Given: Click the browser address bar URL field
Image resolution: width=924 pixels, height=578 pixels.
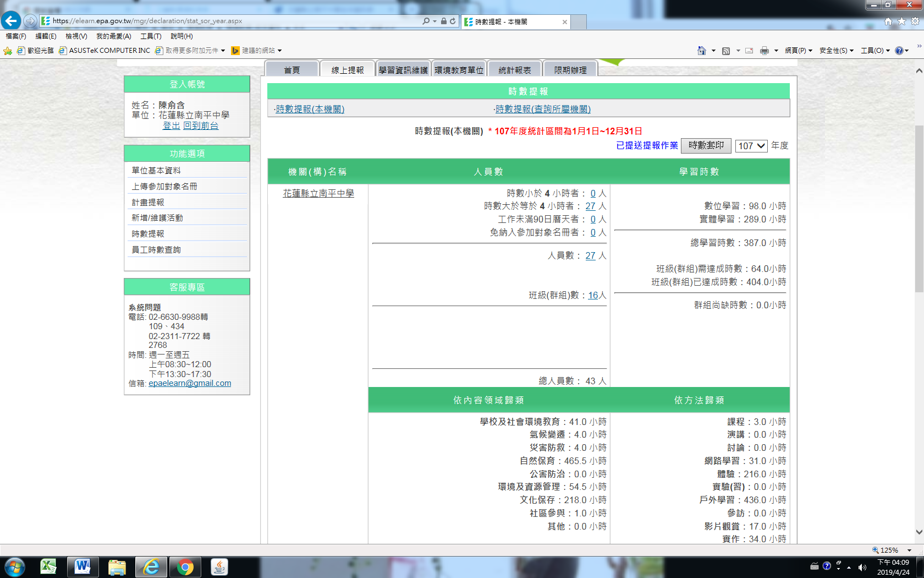Looking at the screenshot, I should 231,21.
